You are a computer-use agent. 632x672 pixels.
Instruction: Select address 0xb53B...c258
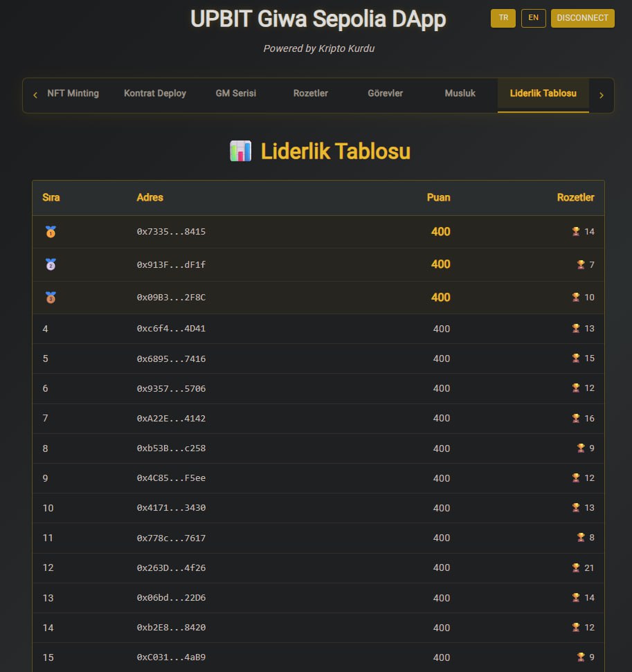[171, 448]
